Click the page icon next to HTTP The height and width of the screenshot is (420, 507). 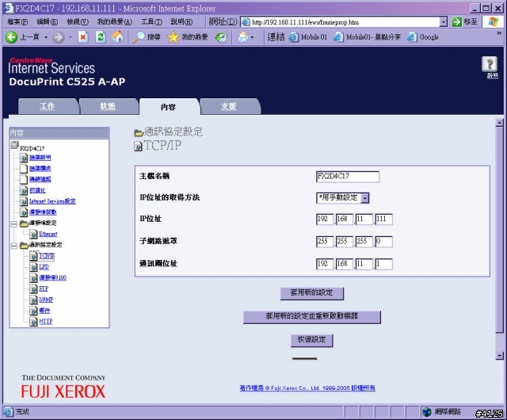33,321
